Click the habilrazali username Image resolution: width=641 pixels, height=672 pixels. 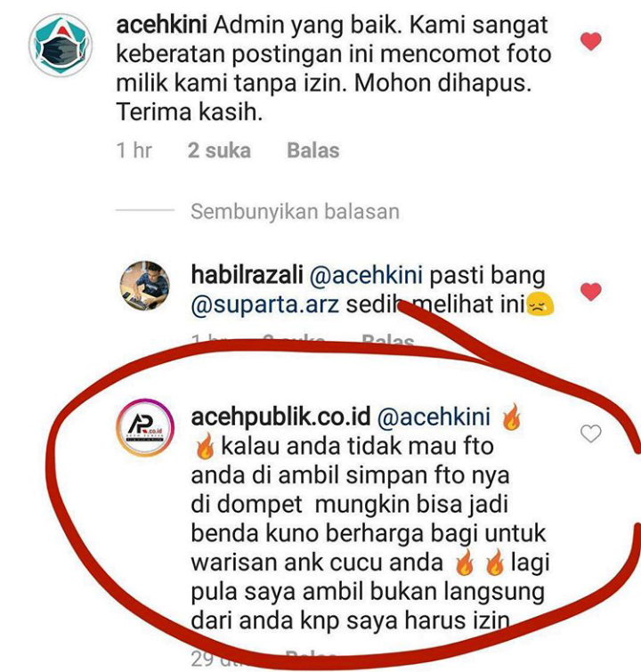click(247, 275)
